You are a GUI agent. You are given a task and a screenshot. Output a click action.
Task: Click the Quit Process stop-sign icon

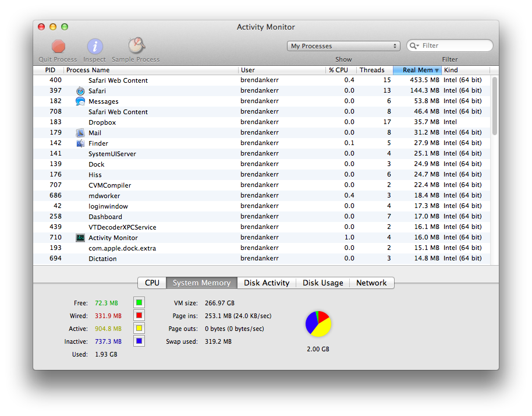pyautogui.click(x=58, y=47)
